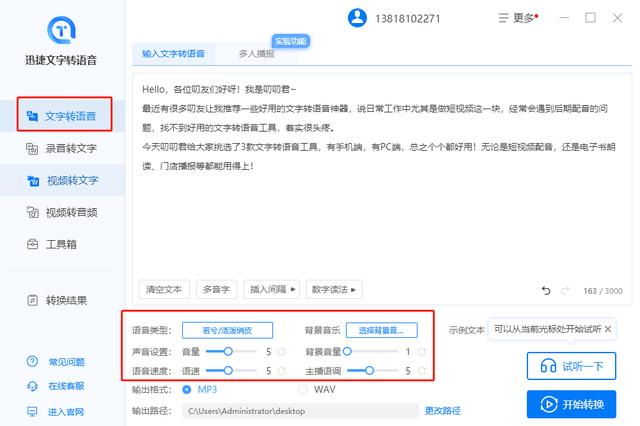Switch to the 多人播报 tab
This screenshot has width=640, height=426.
pyautogui.click(x=256, y=54)
